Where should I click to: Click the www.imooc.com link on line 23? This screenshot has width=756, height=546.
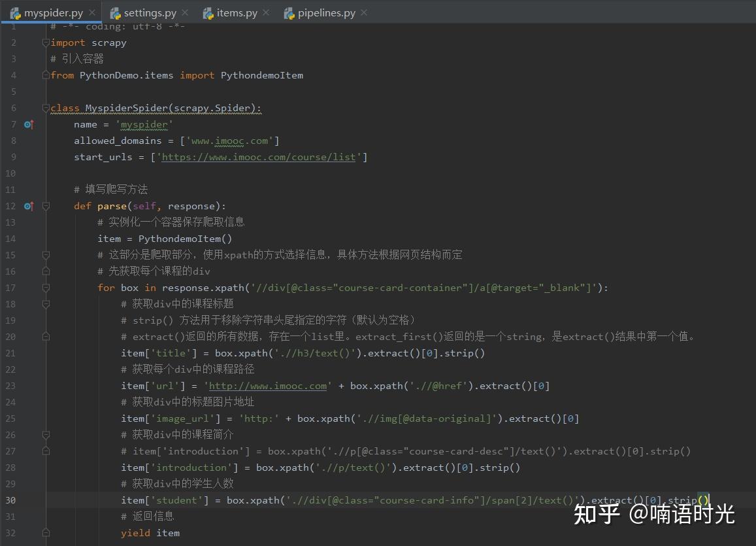tap(267, 386)
